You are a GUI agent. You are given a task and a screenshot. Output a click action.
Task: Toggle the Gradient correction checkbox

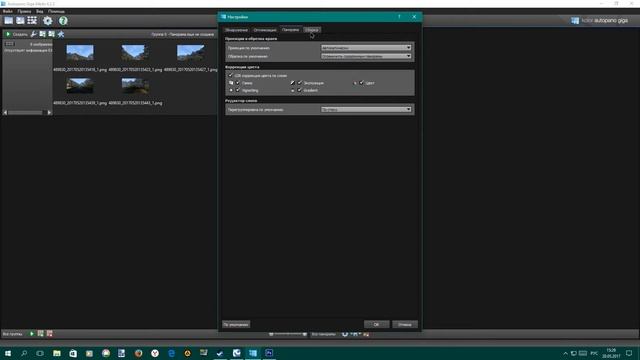tap(300, 90)
